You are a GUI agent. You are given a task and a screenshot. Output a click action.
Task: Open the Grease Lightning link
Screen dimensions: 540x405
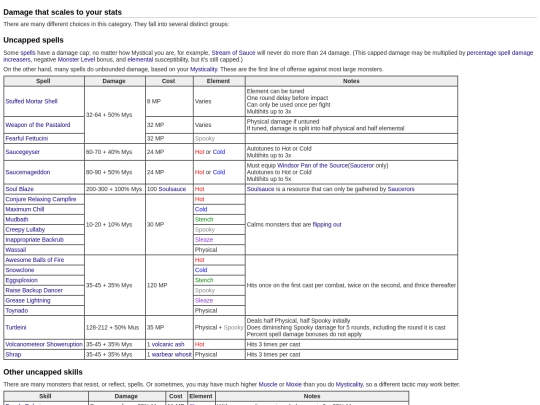point(28,301)
